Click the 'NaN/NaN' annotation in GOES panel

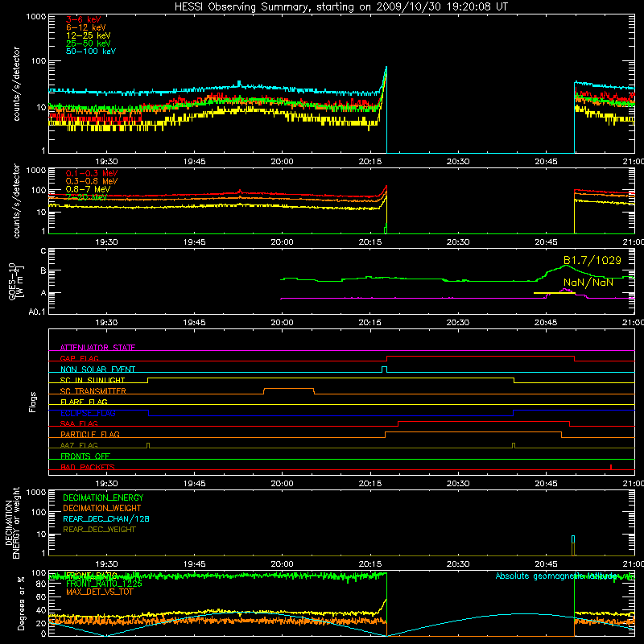pyautogui.click(x=588, y=283)
